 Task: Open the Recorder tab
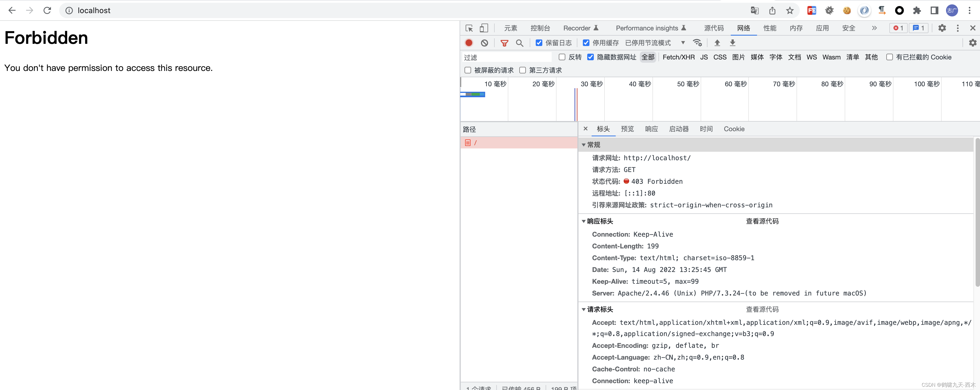[581, 28]
